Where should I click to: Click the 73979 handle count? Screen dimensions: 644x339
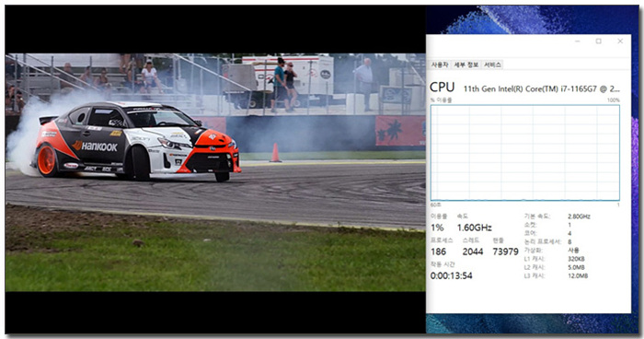pos(506,251)
